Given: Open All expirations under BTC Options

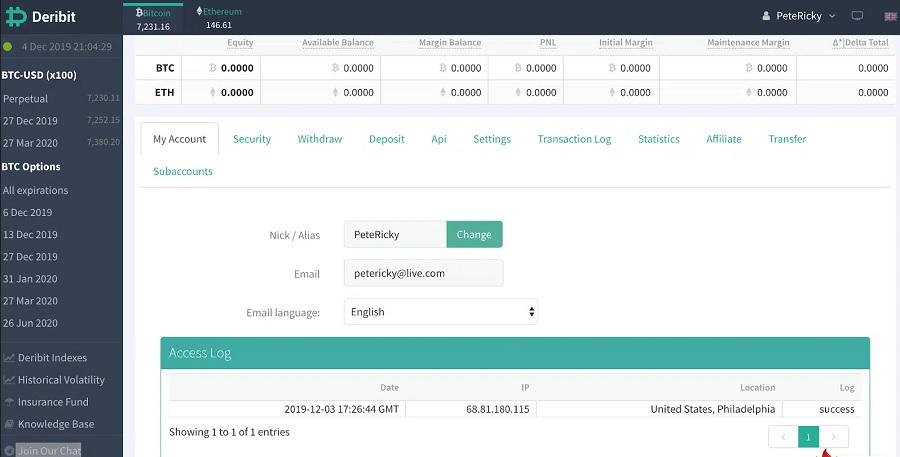Looking at the screenshot, I should point(36,190).
